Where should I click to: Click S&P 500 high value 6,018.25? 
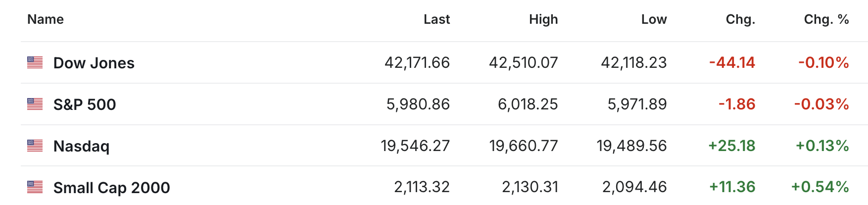point(528,104)
